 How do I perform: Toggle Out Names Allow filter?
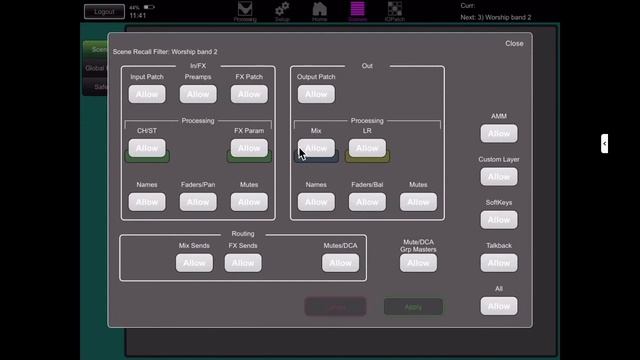point(316,202)
